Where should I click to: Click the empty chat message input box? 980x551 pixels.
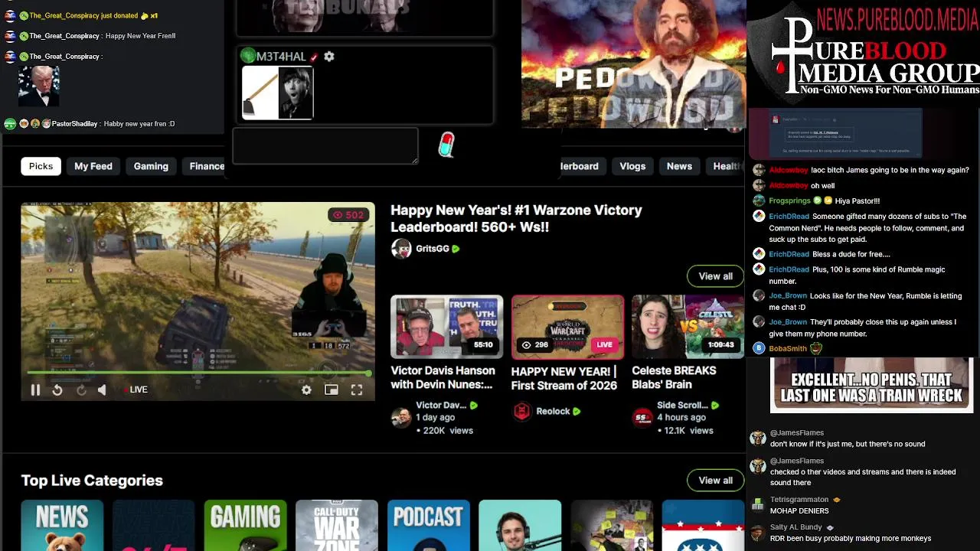325,145
